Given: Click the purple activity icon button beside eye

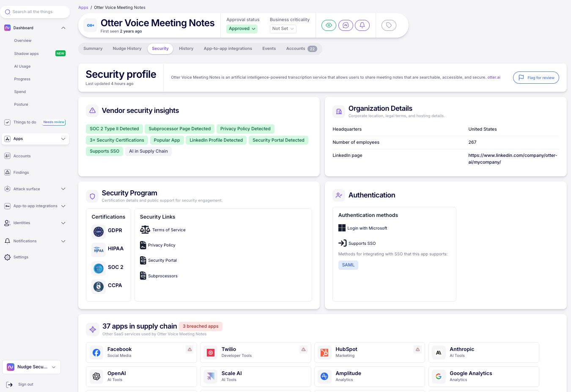Looking at the screenshot, I should click(346, 25).
